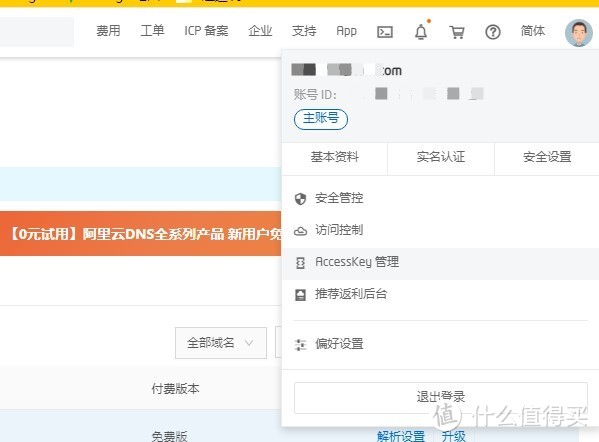Viewport: 599px width, 442px height.
Task: Open 推荐返利后台 entry
Action: [x=440, y=294]
